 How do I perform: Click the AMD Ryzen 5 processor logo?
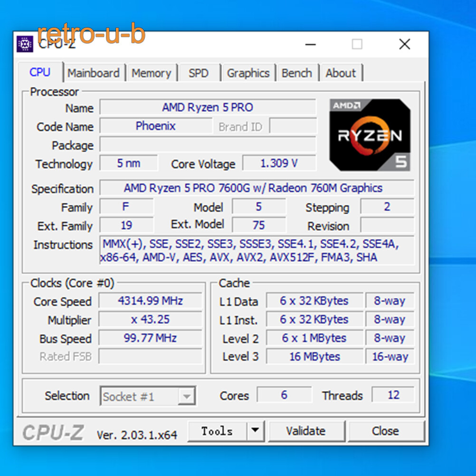click(370, 134)
